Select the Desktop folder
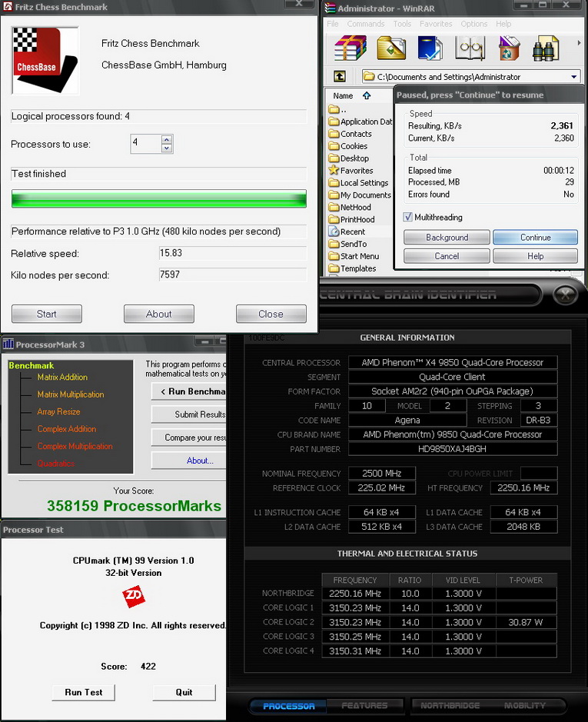Screen dimensions: 588x722 (x=349, y=158)
